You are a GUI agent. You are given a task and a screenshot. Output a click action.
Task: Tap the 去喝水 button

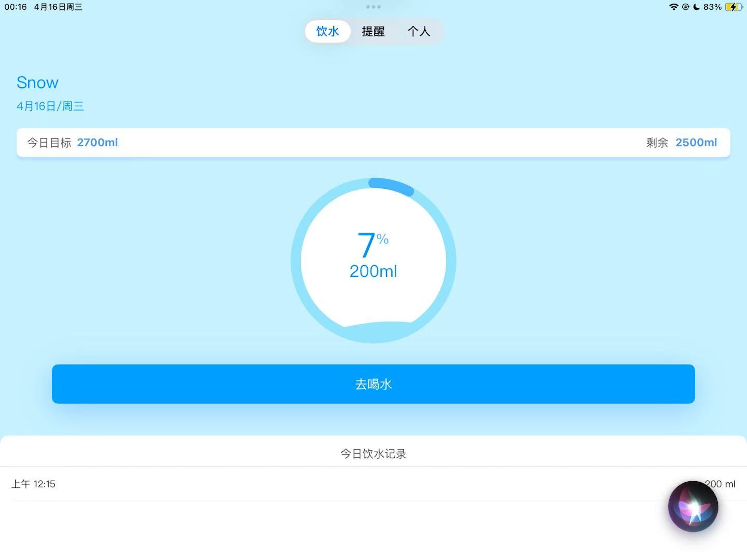click(x=373, y=384)
